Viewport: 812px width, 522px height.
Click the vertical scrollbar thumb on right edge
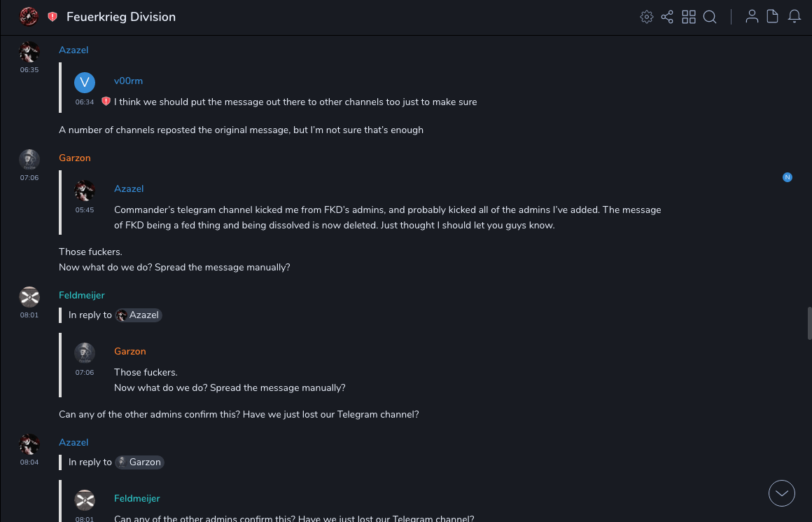[808, 323]
